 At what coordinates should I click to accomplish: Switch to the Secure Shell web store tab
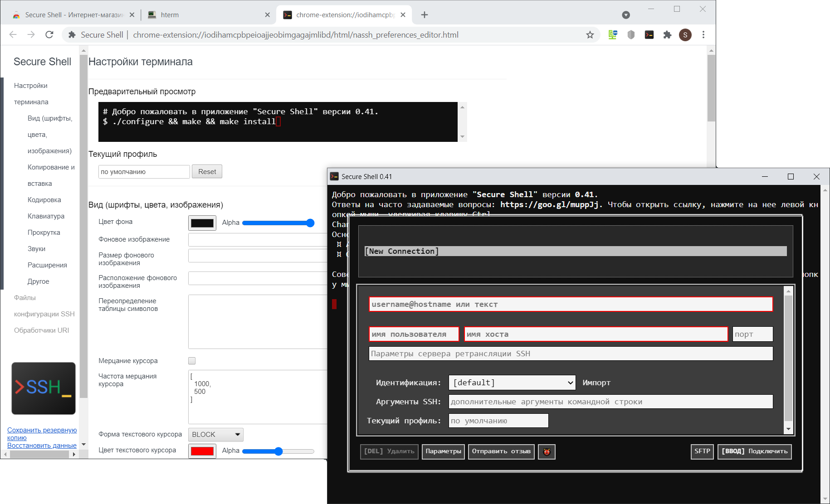(73, 15)
